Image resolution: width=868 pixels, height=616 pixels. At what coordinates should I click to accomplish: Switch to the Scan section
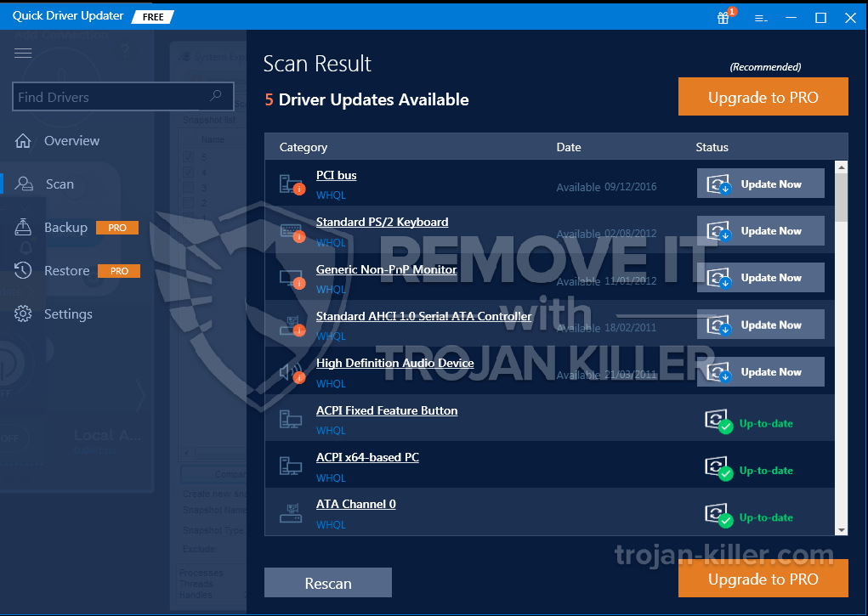coord(60,184)
